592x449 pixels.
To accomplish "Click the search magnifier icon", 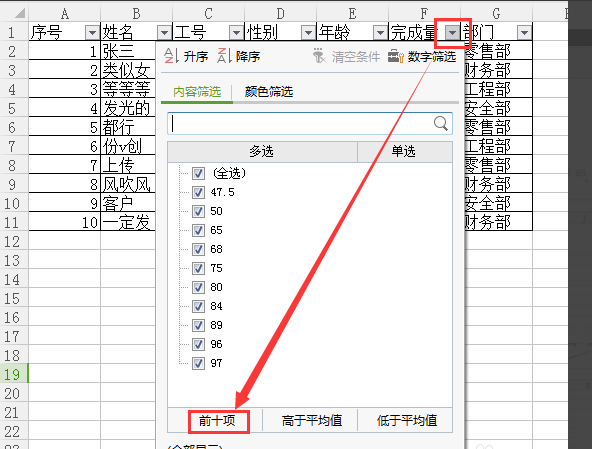I will (x=440, y=123).
